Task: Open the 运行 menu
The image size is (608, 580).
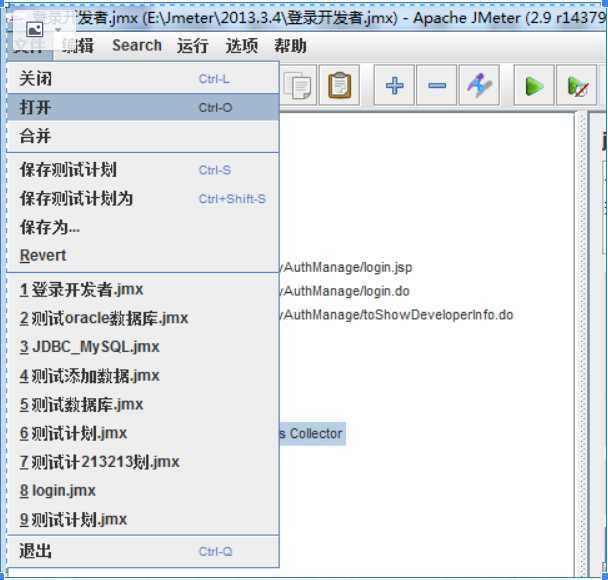Action: (193, 45)
